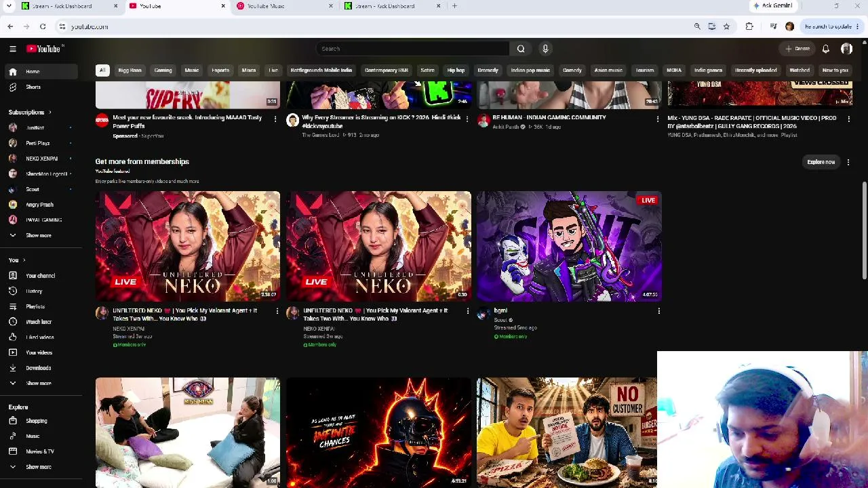Select the Recently uploaded filter chip
The width and height of the screenshot is (868, 488).
[x=756, y=70]
